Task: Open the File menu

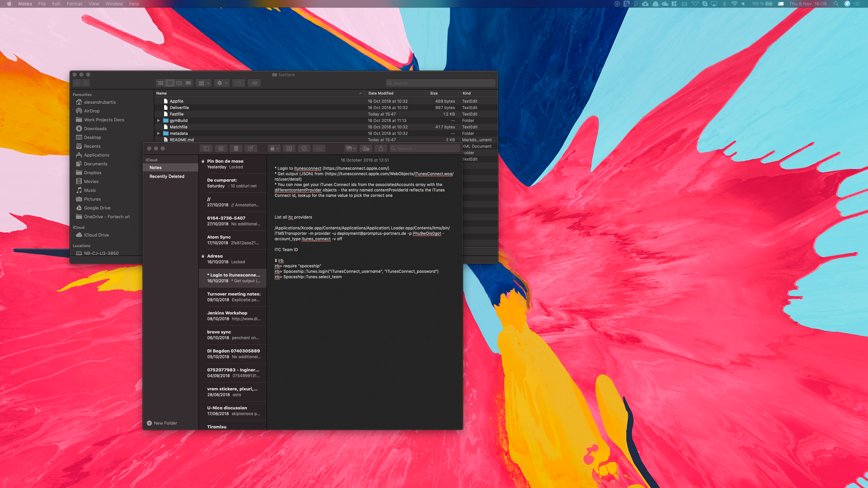Action: (42, 4)
